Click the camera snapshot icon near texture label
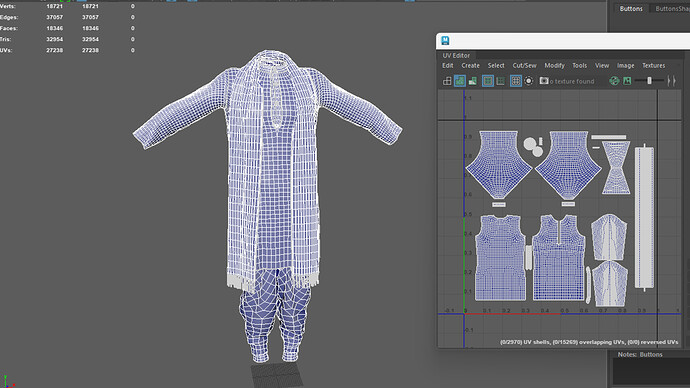The width and height of the screenshot is (690, 388). point(544,81)
